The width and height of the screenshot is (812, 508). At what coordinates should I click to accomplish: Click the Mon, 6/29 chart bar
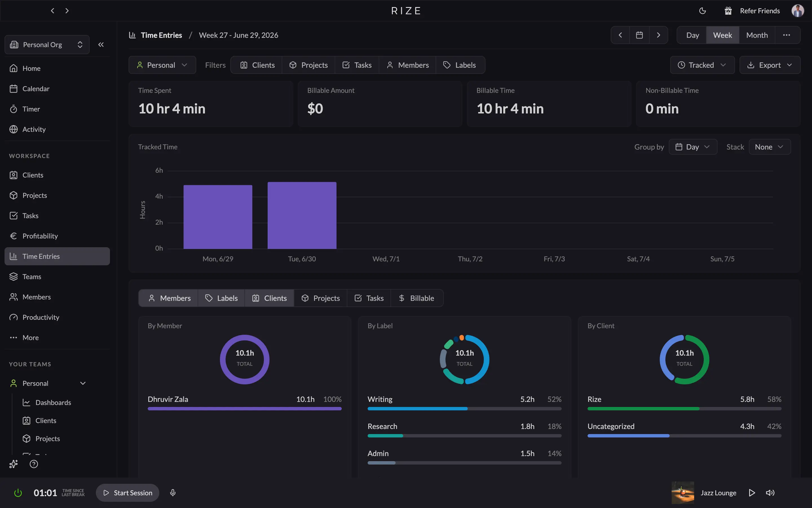218,217
